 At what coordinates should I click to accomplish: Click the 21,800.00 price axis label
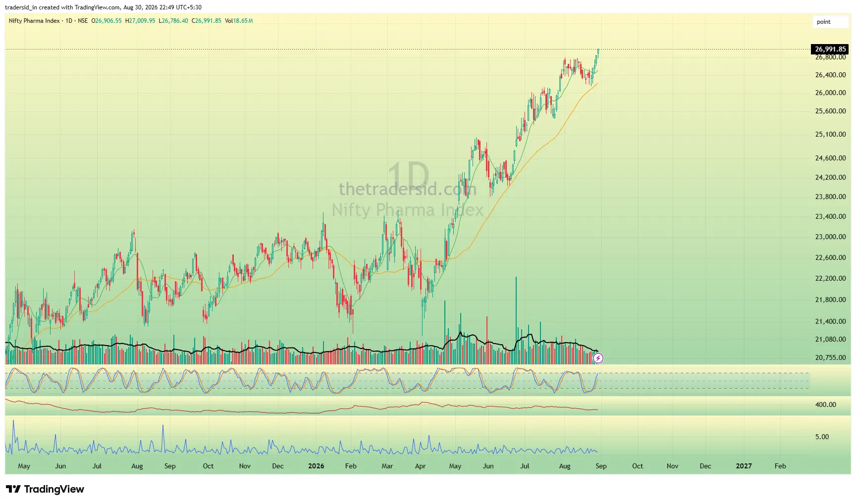[x=830, y=300]
